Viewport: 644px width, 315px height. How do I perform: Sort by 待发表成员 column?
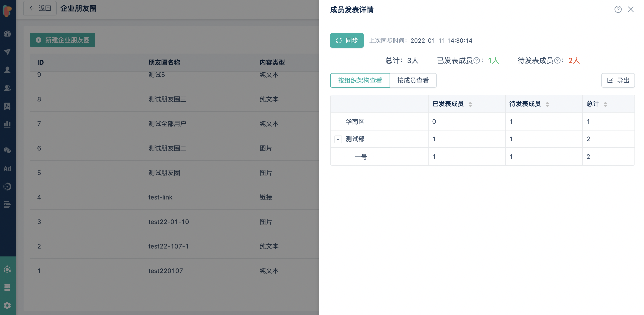click(x=547, y=104)
